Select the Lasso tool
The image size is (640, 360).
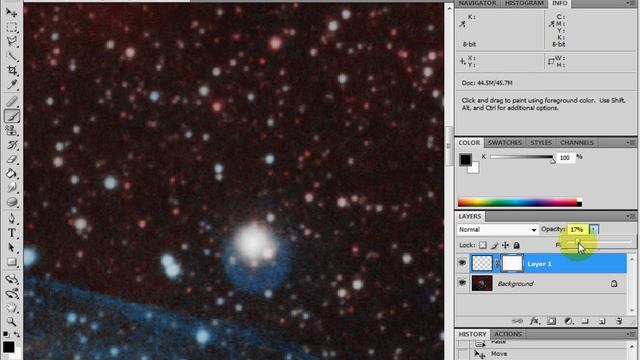coord(11,41)
